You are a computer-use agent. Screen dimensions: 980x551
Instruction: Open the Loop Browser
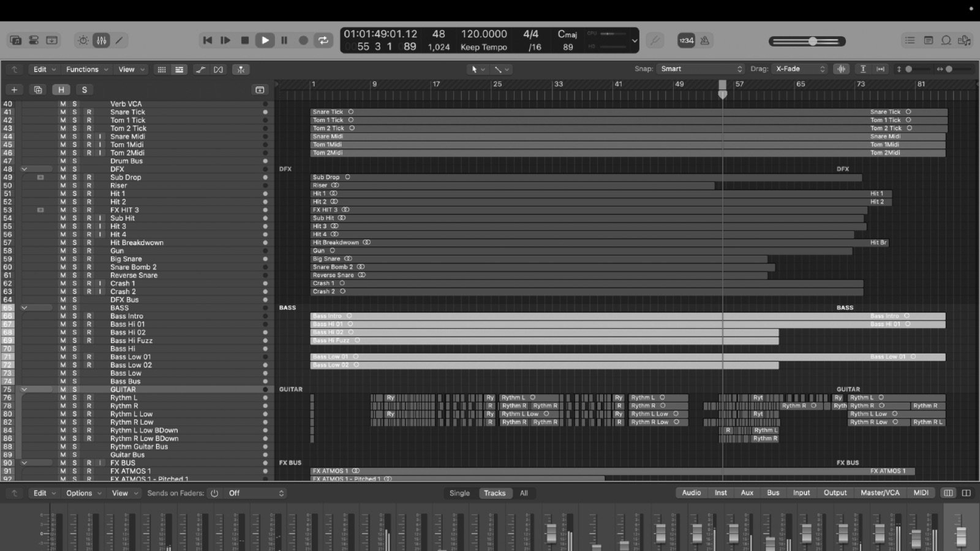pos(946,40)
